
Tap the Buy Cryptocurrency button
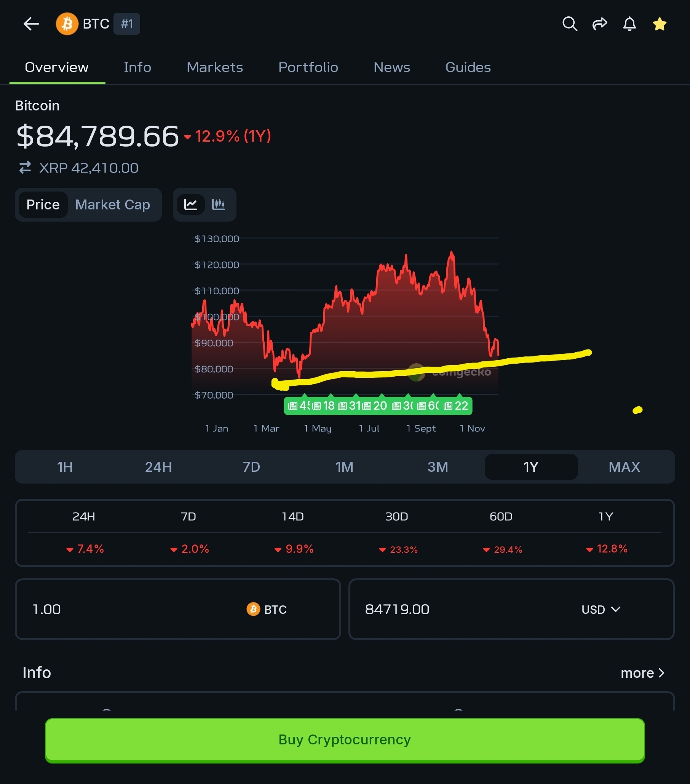coord(345,739)
